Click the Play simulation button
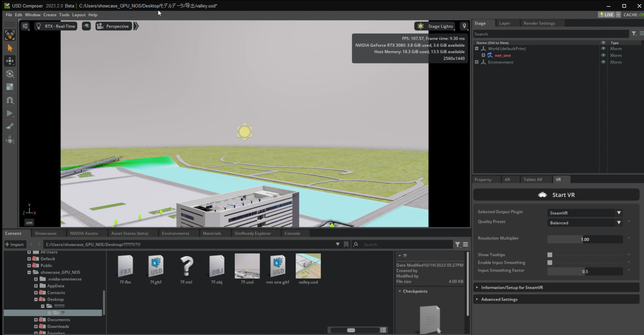The width and height of the screenshot is (644, 335). click(10, 113)
